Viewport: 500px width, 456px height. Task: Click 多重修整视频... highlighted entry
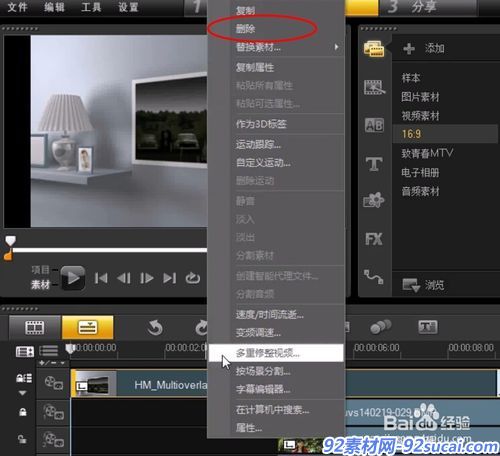(x=276, y=353)
